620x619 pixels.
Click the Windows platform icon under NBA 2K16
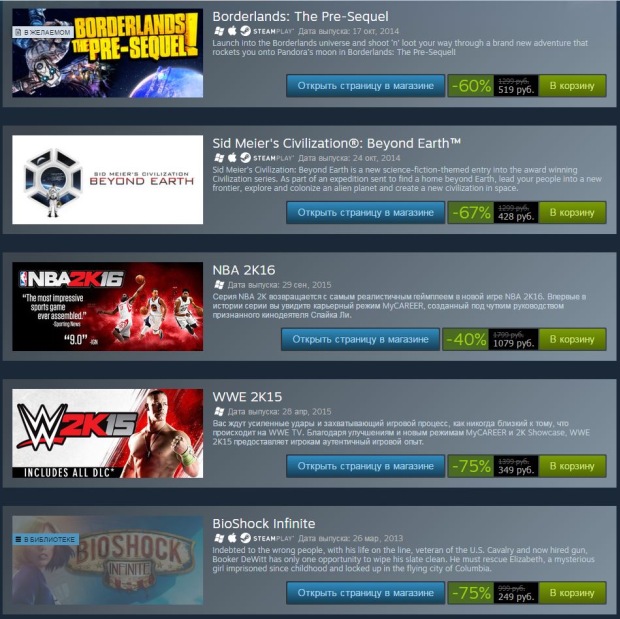click(219, 285)
